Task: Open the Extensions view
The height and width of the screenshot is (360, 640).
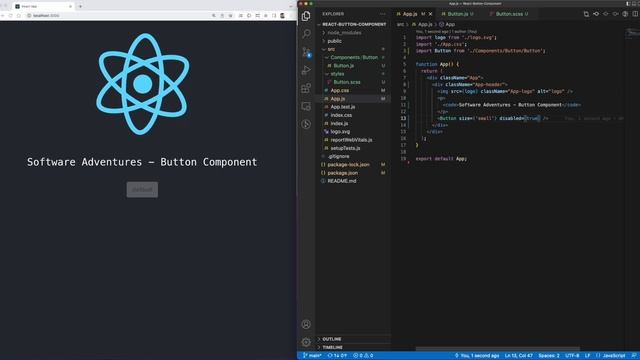Action: coord(306,88)
